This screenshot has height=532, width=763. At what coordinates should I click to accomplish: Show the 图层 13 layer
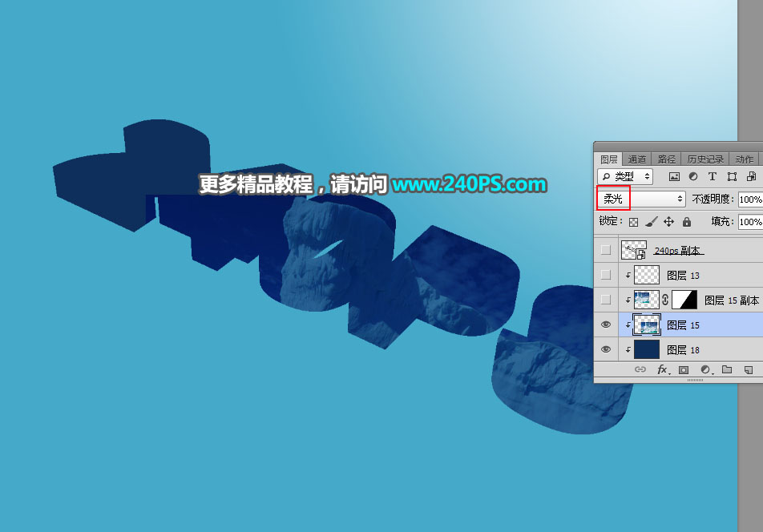pos(606,275)
